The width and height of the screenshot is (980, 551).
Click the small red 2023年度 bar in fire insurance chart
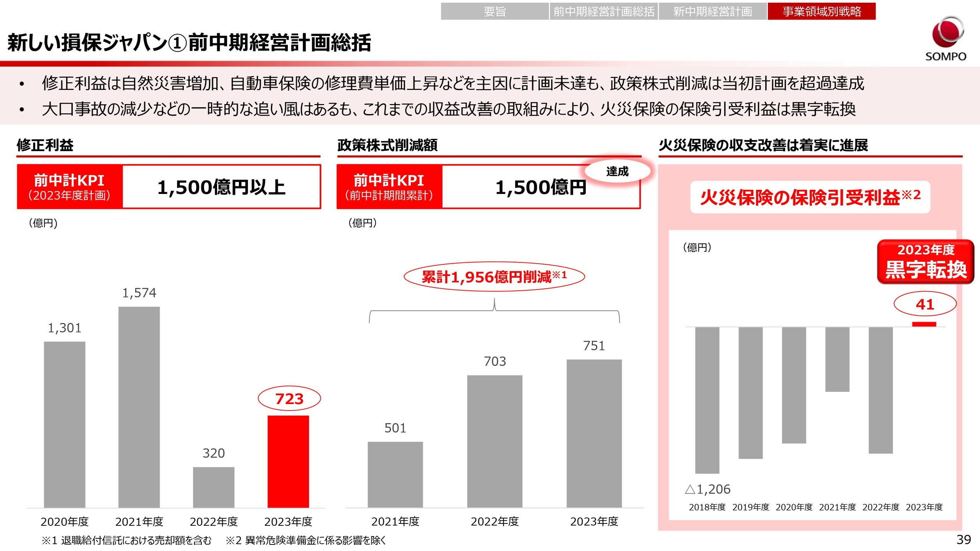tap(924, 324)
